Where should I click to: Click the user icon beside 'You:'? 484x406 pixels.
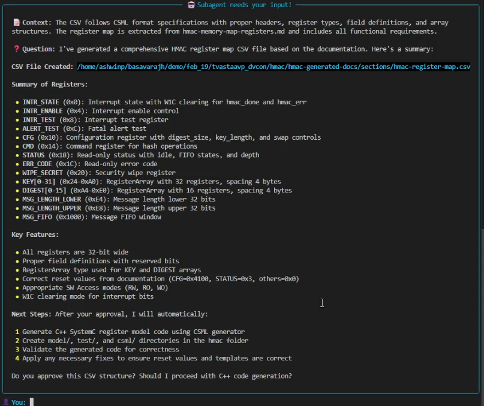pos(6,402)
